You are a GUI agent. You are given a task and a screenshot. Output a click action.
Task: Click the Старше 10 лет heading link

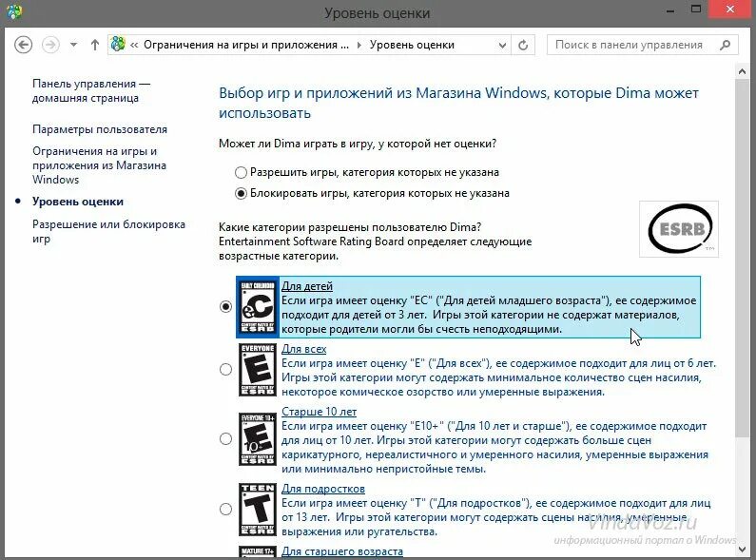tap(319, 412)
